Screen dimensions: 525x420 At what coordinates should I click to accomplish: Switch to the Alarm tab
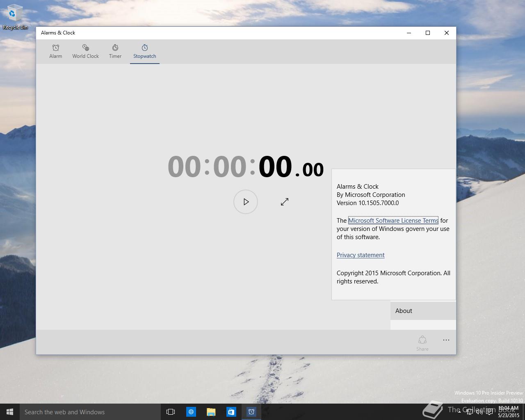click(56, 52)
